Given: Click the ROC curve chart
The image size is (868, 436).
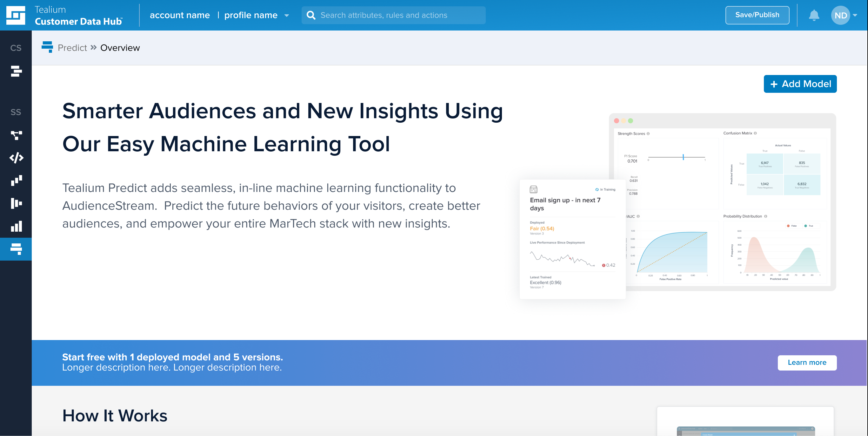Looking at the screenshot, I should tap(671, 252).
